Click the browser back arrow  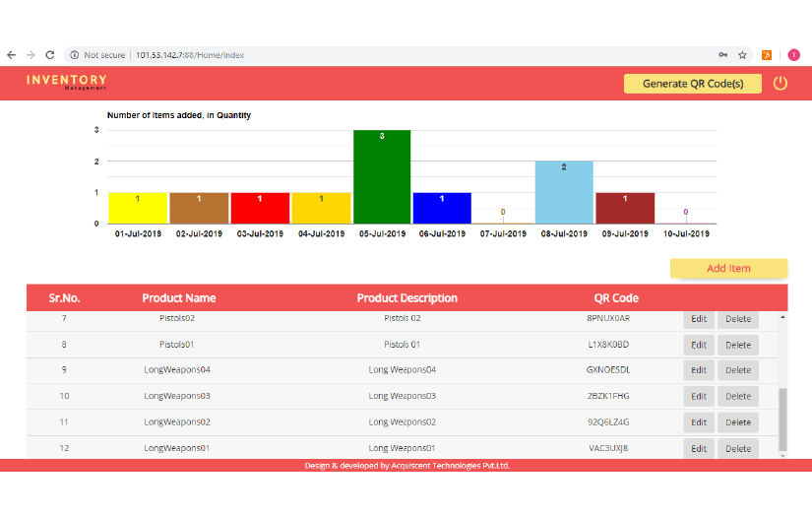pos(12,55)
